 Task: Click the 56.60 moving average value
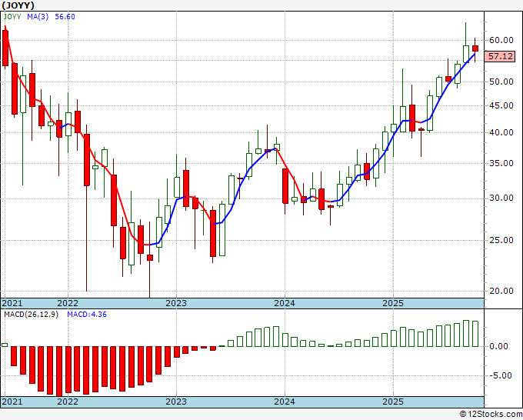(65, 17)
